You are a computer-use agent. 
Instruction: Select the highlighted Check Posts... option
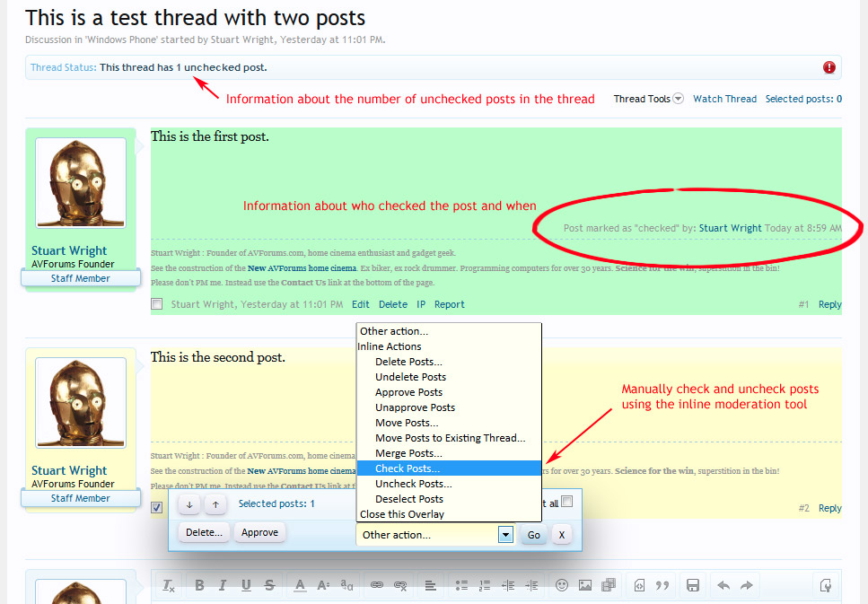click(449, 468)
